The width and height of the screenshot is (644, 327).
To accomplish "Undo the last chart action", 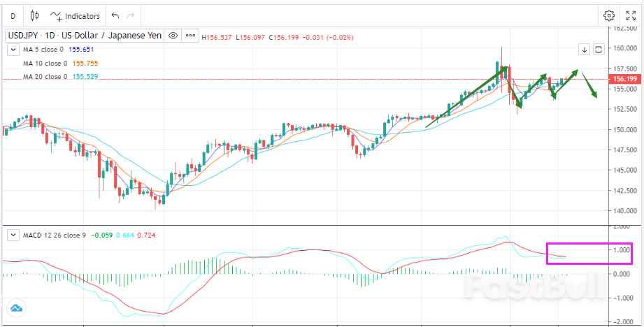I will 115,16.
